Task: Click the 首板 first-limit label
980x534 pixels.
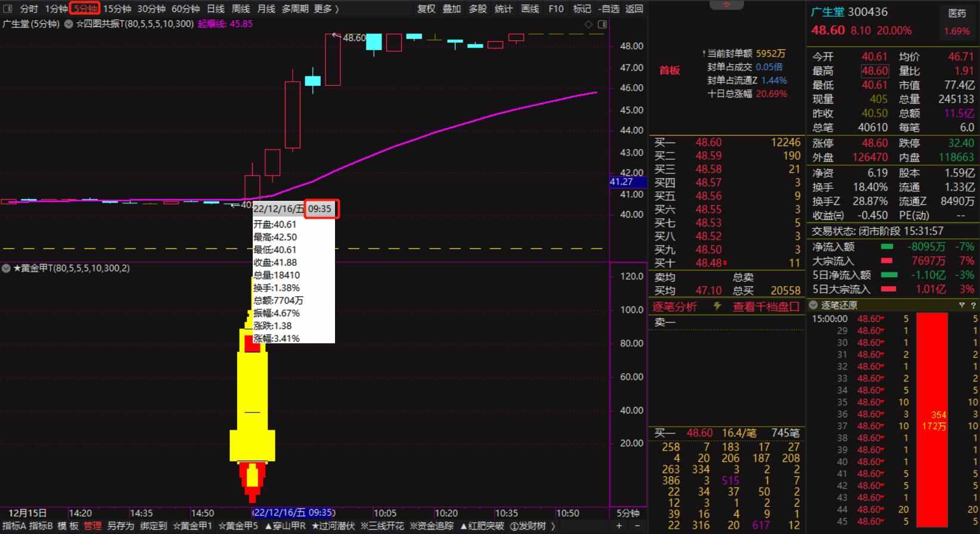Action: (x=669, y=70)
